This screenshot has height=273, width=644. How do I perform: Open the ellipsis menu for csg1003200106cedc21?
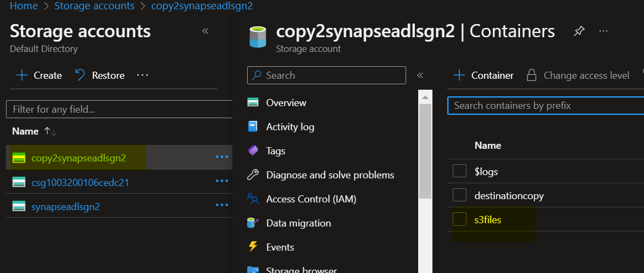click(x=222, y=181)
